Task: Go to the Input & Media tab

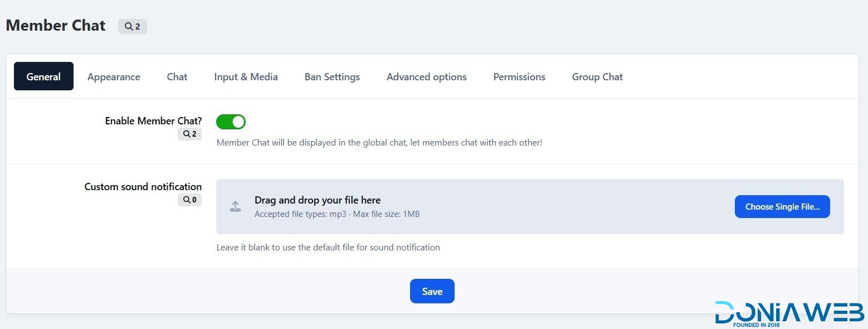Action: click(246, 76)
